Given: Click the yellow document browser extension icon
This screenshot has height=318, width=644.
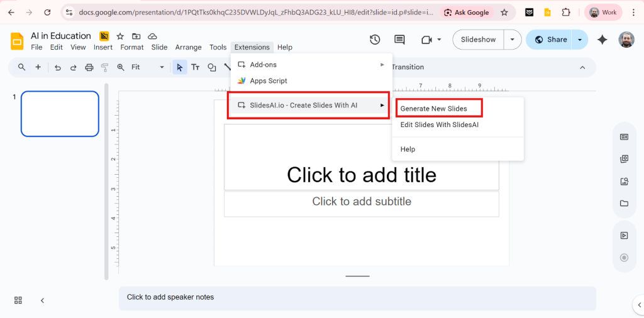Looking at the screenshot, I should (x=548, y=13).
